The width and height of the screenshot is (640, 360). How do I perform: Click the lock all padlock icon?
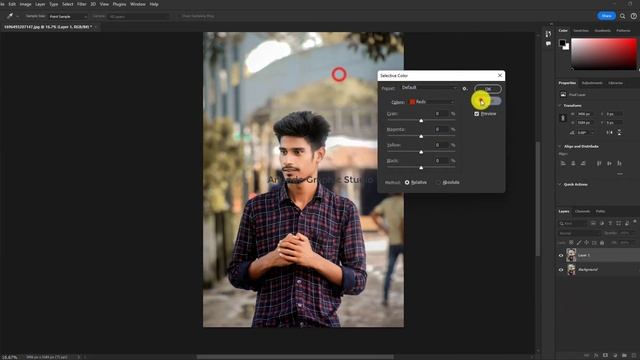[x=602, y=242]
